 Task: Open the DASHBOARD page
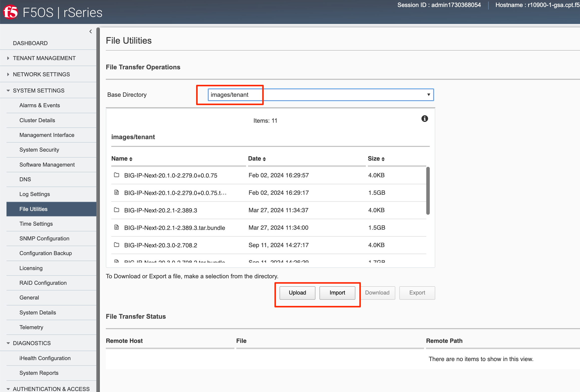point(30,43)
